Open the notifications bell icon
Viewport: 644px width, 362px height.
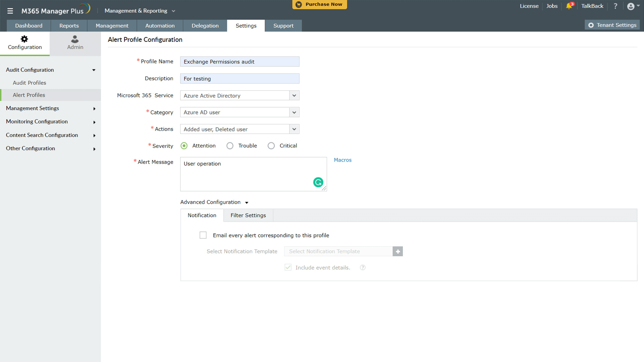[x=569, y=6]
